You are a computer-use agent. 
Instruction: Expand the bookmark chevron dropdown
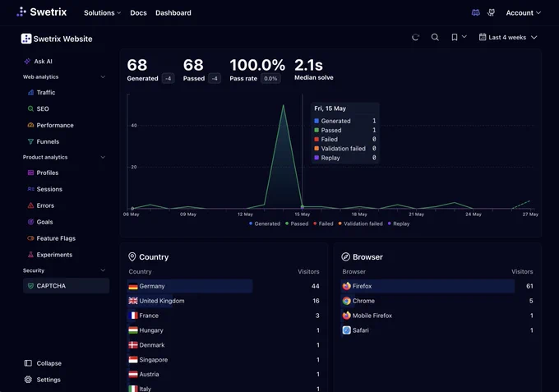click(x=464, y=37)
